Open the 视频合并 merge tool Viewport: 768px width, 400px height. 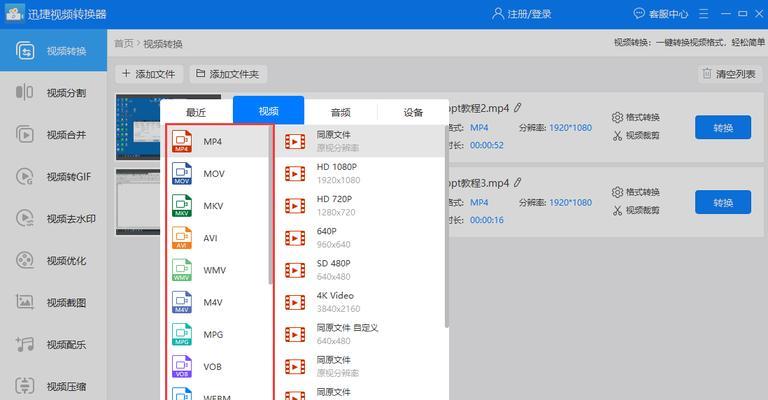(x=53, y=135)
